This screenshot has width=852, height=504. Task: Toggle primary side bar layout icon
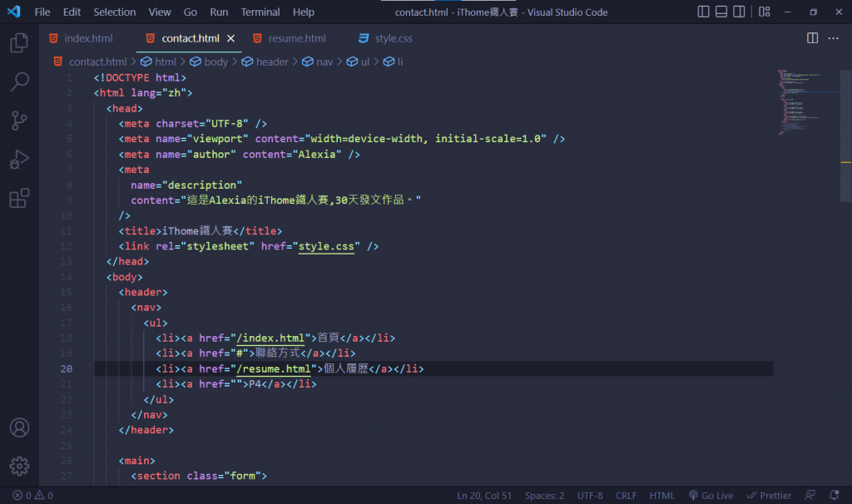[x=703, y=12]
